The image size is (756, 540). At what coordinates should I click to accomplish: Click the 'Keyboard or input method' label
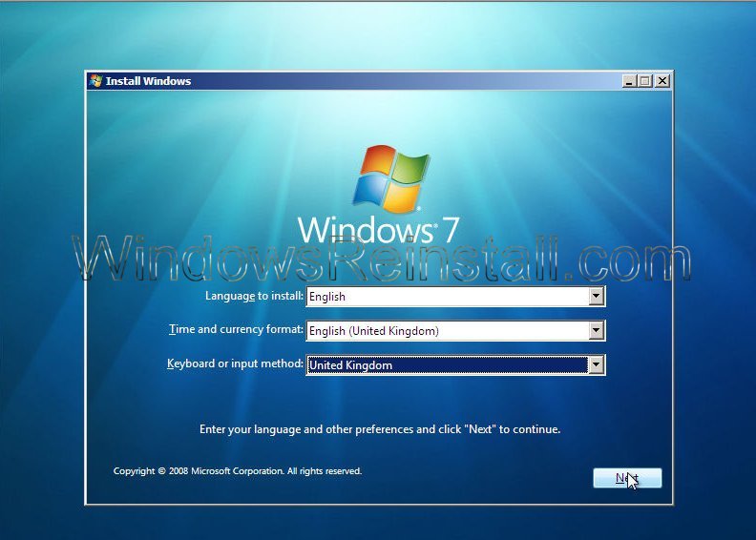coord(235,364)
